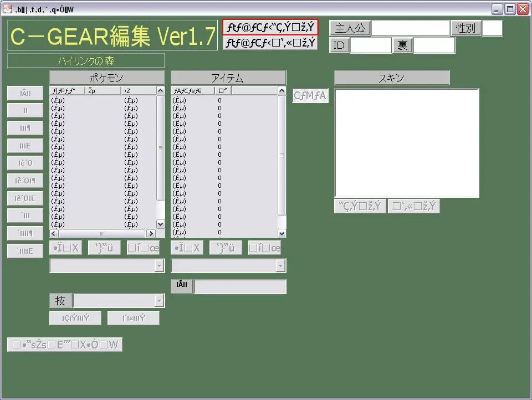The image size is (532, 400).
Task: Click the left arrow of ポケモン horizontal scrollbar
Action: [x=54, y=233]
